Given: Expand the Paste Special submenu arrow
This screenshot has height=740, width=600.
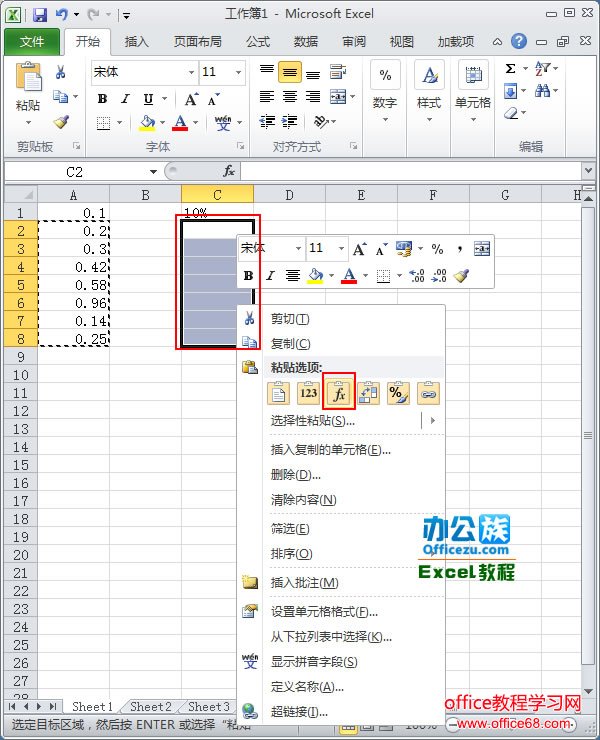Looking at the screenshot, I should click(433, 420).
